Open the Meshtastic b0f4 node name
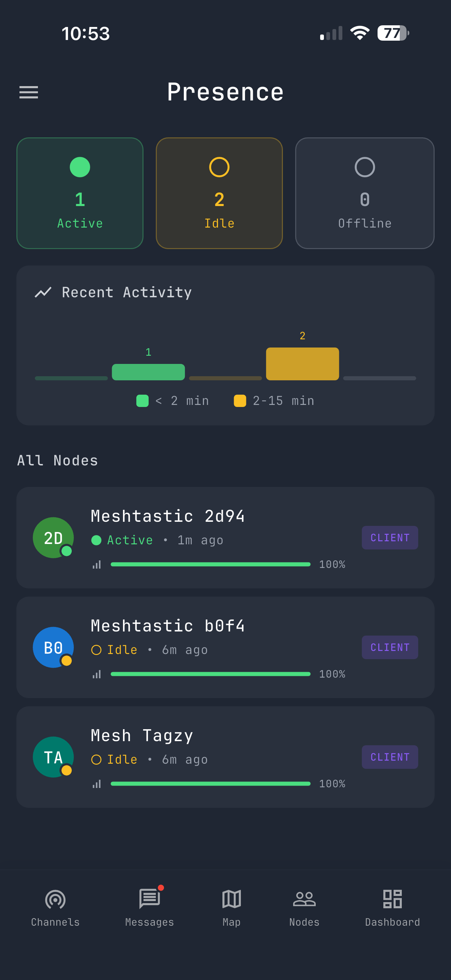 click(x=168, y=626)
